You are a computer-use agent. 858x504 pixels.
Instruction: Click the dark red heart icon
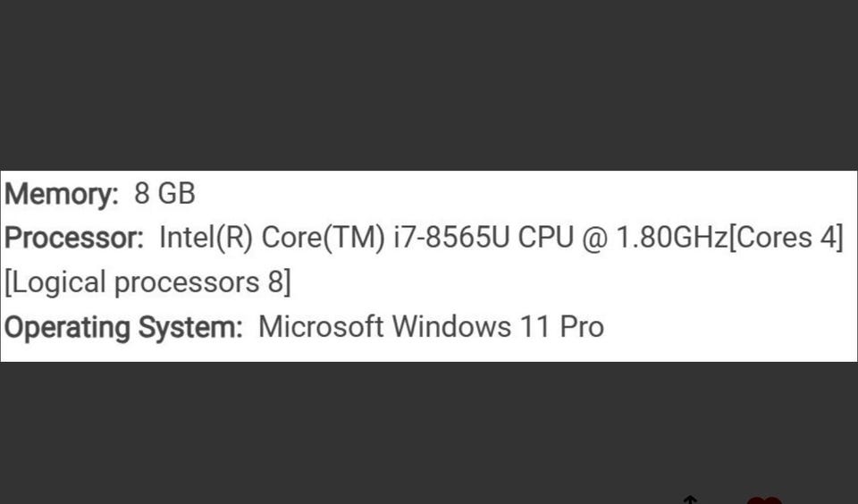[763, 500]
